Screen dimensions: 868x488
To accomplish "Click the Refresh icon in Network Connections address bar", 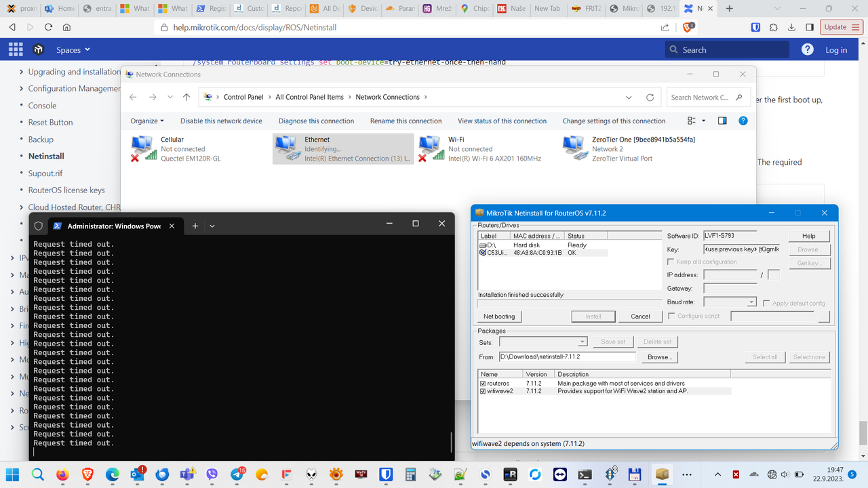I will click(650, 97).
